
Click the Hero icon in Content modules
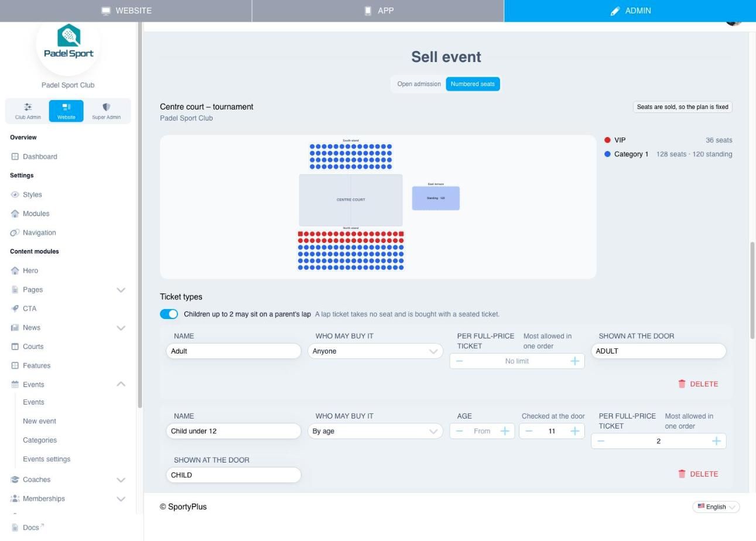pyautogui.click(x=15, y=270)
